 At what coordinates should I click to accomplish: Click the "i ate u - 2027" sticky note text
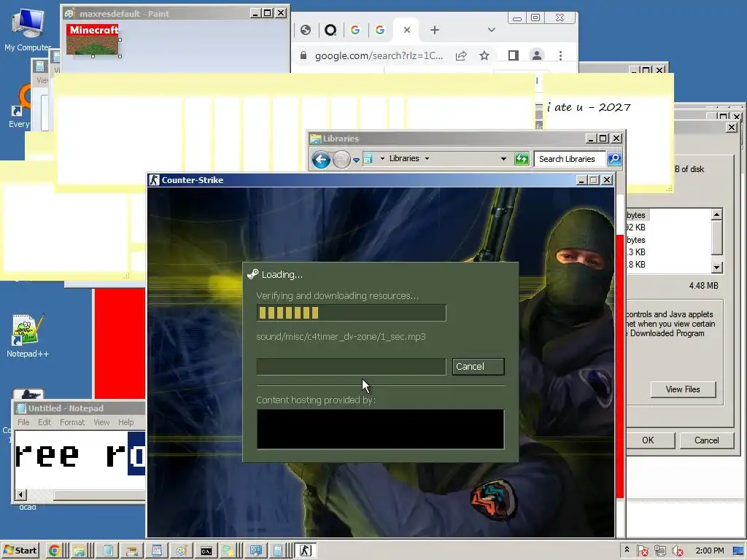click(589, 107)
